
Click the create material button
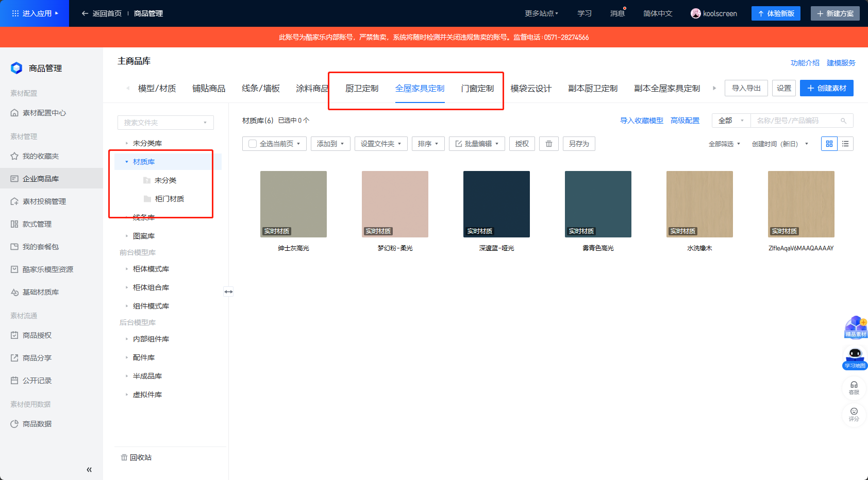pyautogui.click(x=826, y=88)
